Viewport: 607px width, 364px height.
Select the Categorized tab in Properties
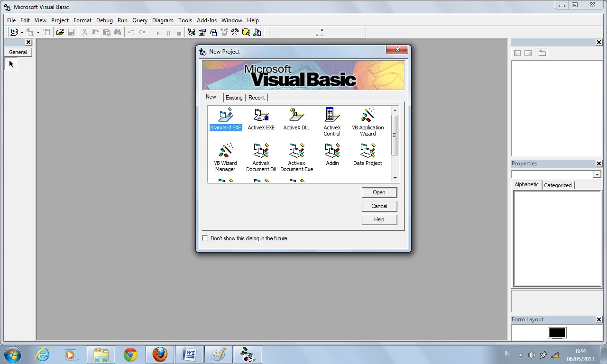(x=558, y=185)
